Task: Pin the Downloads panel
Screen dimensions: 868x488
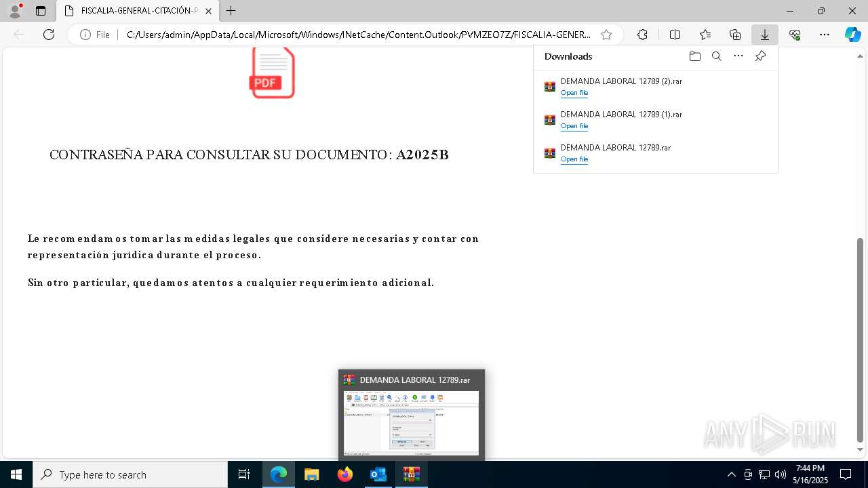Action: (760, 56)
